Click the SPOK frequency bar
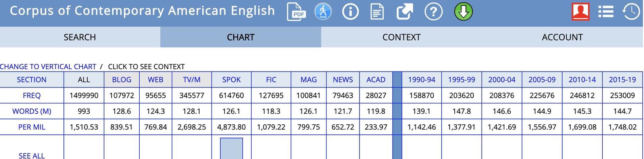644x159 pixels. pos(231,149)
